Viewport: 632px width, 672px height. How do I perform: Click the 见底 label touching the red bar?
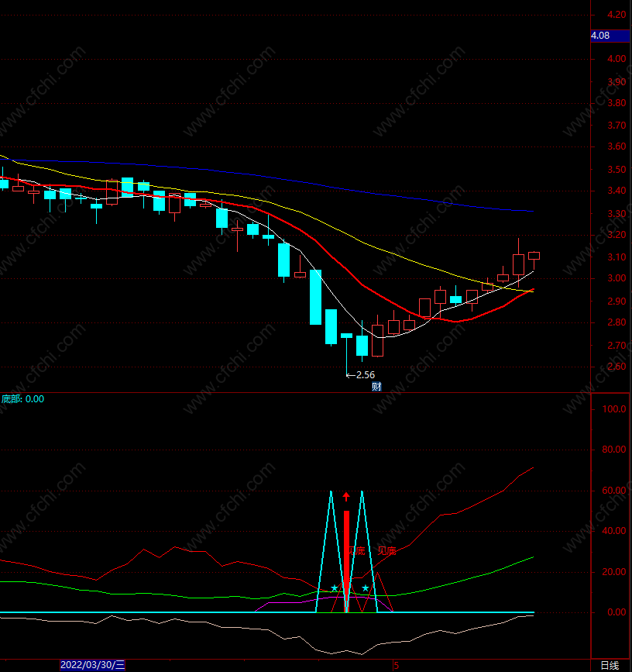click(356, 551)
